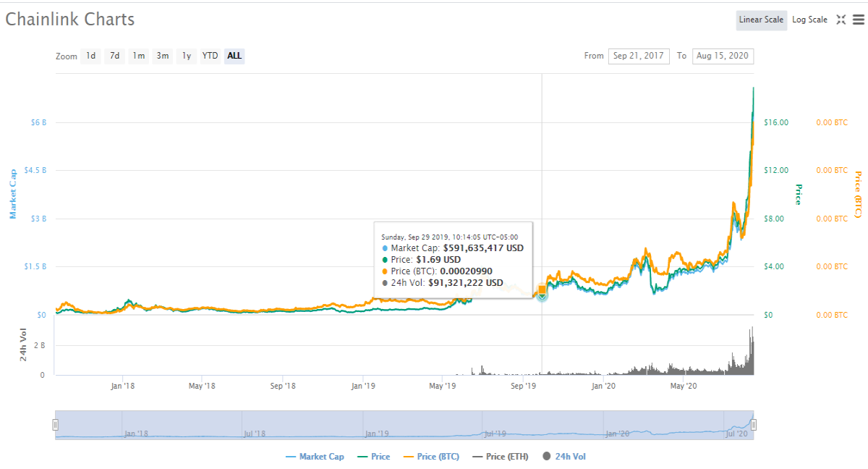The width and height of the screenshot is (868, 469).
Task: Grab the left navigator range handle
Action: 55,425
